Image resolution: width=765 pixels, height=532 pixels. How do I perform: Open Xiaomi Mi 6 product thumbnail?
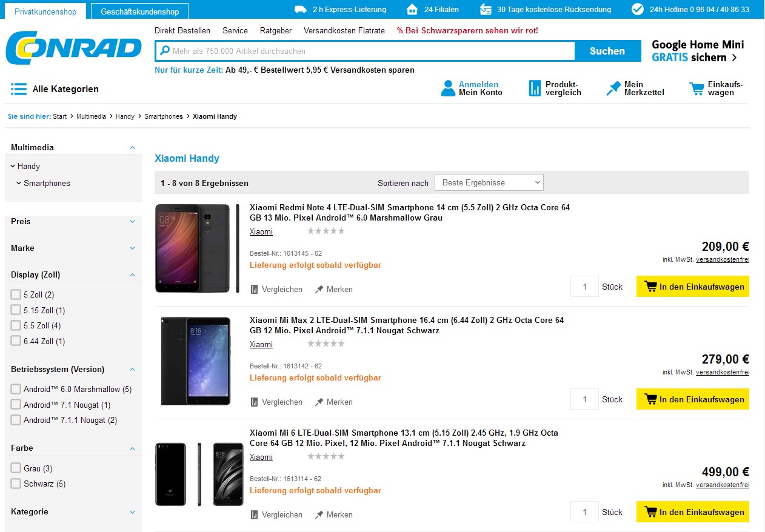(x=200, y=474)
